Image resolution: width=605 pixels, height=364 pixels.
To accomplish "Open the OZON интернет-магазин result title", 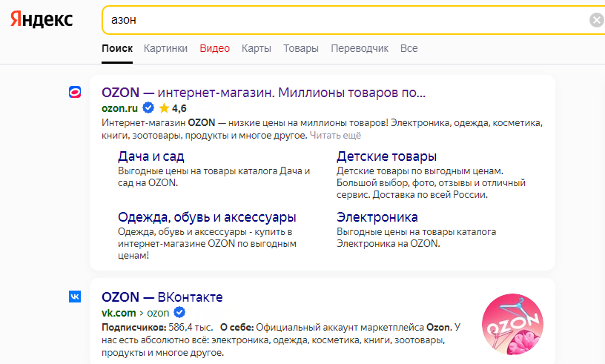I will pyautogui.click(x=263, y=93).
